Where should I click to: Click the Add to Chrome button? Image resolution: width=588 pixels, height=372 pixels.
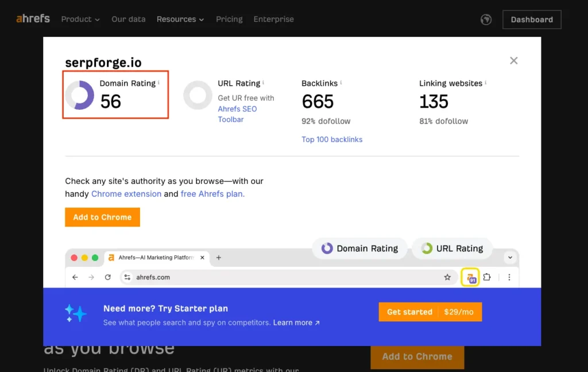click(x=102, y=217)
